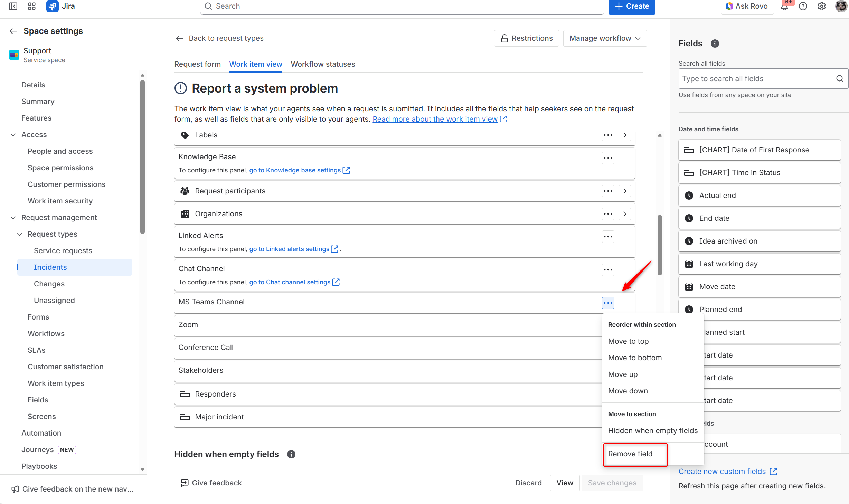Screen dimensions: 849x504
Task: Click the work item fields list scrollbar
Action: 660,245
